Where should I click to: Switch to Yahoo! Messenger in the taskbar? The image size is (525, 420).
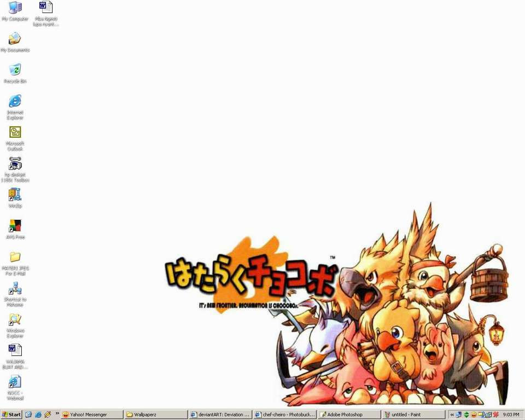click(x=92, y=415)
